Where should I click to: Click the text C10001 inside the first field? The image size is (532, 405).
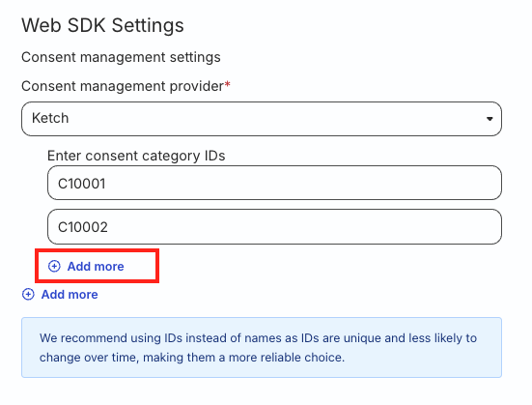coord(82,184)
